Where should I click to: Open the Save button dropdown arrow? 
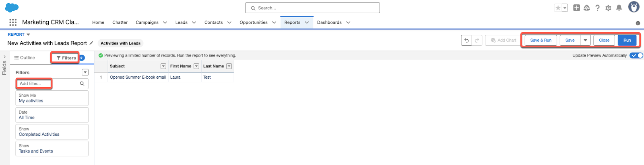click(x=585, y=40)
